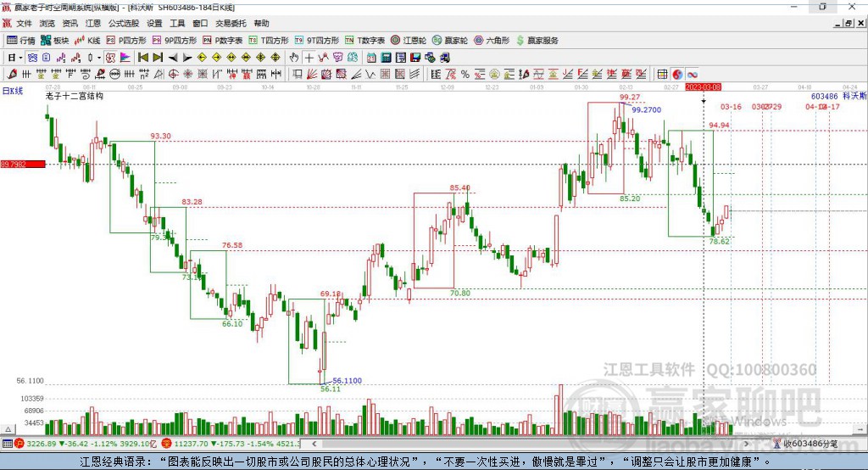Select the percent sign tool icon

click(x=465, y=74)
